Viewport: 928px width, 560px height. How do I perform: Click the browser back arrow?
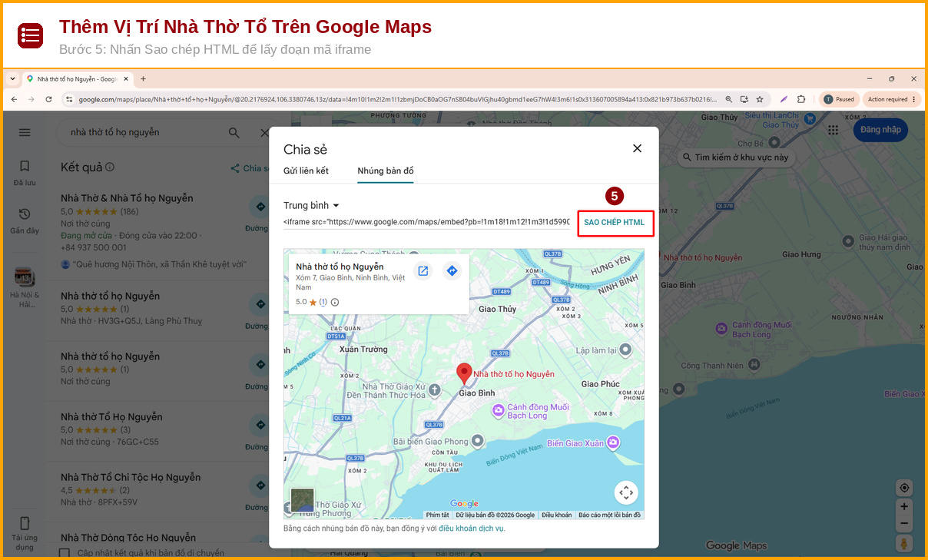[x=14, y=99]
